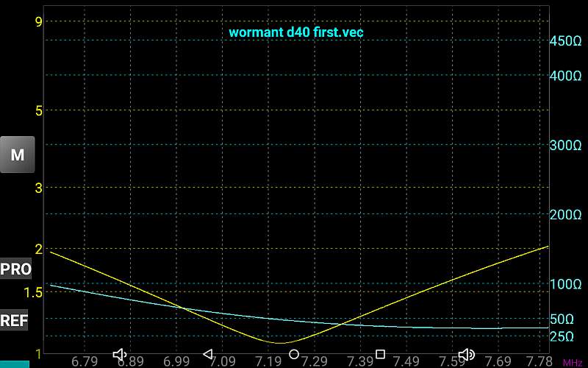Tap the 100Ω impedance axis label
The image size is (588, 368).
pos(566,285)
